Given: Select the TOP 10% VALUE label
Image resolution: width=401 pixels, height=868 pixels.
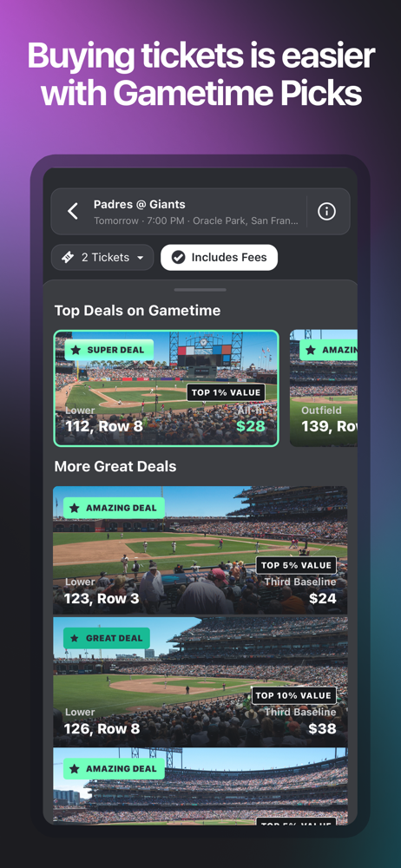Looking at the screenshot, I should [294, 695].
